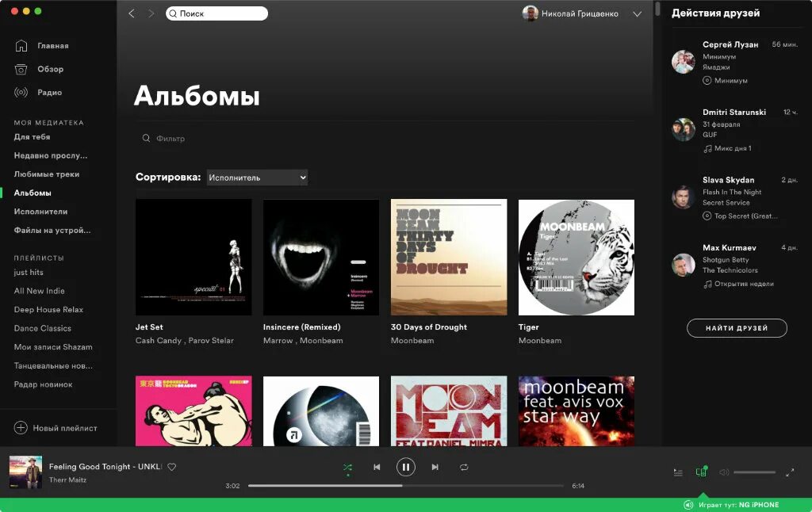Image resolution: width=812 pixels, height=512 pixels.
Task: Open the Исполнитель sort dropdown
Action: click(x=258, y=178)
